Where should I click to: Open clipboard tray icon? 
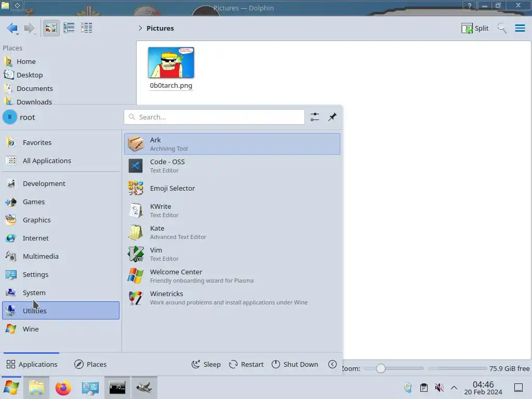click(424, 388)
